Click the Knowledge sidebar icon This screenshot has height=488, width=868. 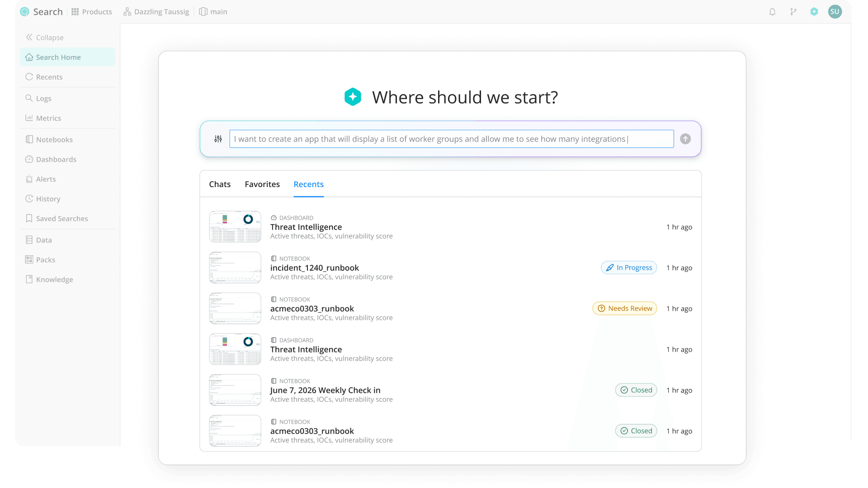(x=29, y=279)
